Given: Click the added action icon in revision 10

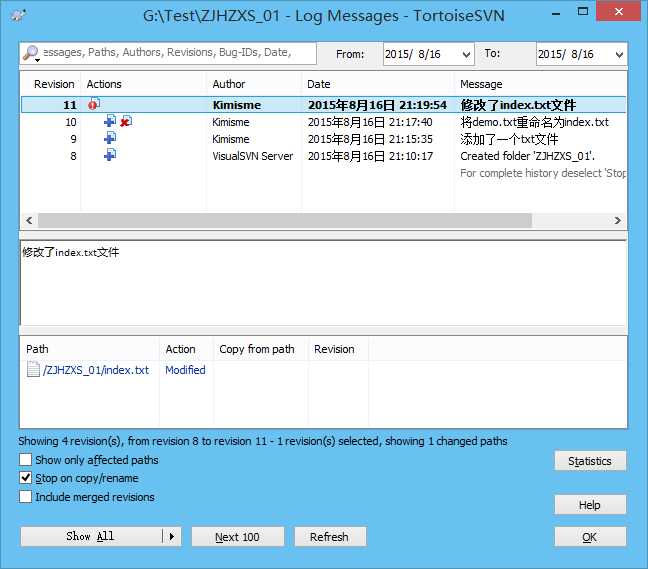Looking at the screenshot, I should click(x=110, y=121).
